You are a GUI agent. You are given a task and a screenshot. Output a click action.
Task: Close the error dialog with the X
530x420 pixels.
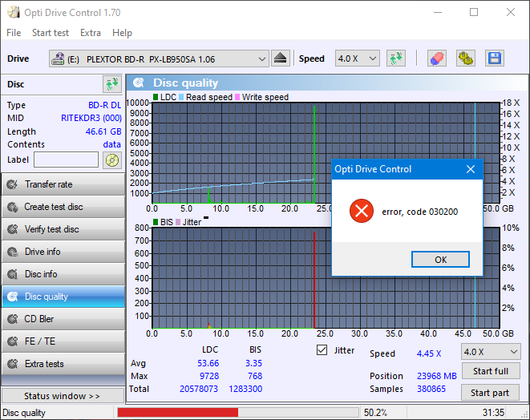471,169
